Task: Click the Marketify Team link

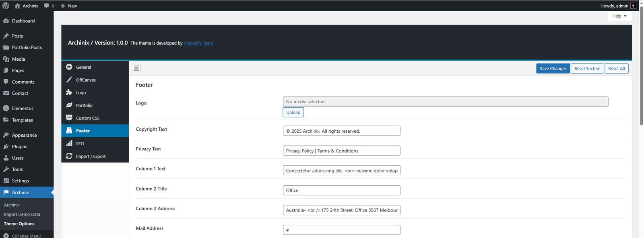Action: 198,43
